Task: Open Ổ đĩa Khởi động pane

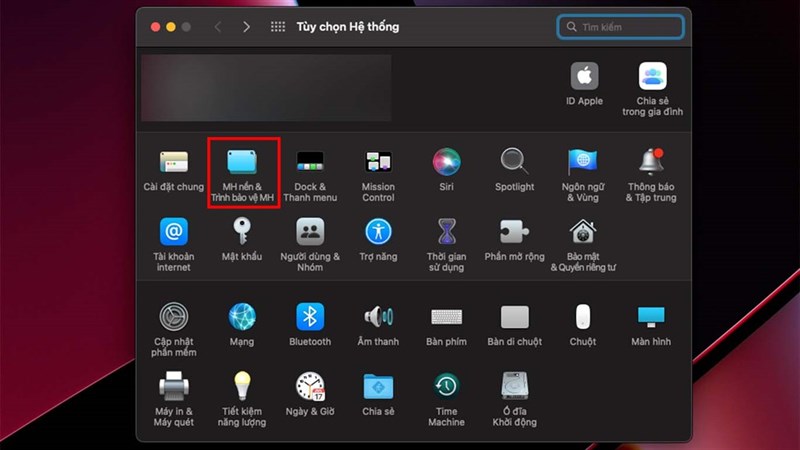Action: (x=514, y=399)
